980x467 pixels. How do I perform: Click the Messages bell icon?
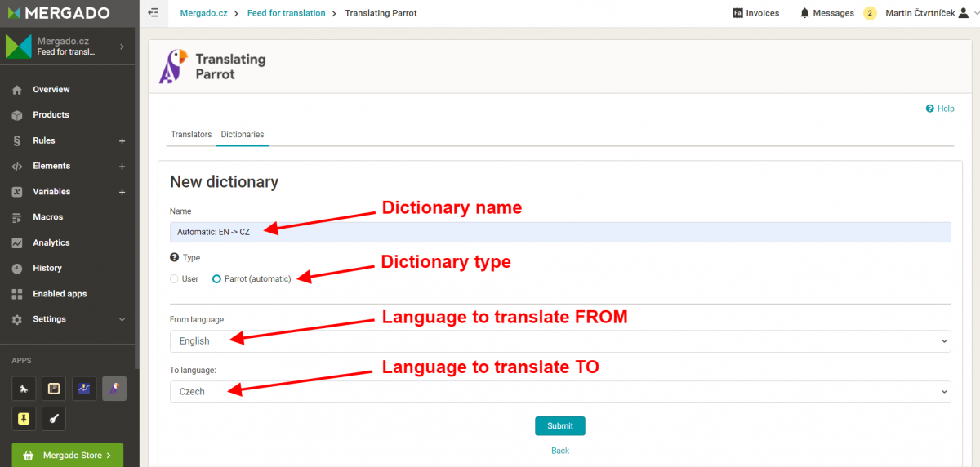[x=804, y=13]
